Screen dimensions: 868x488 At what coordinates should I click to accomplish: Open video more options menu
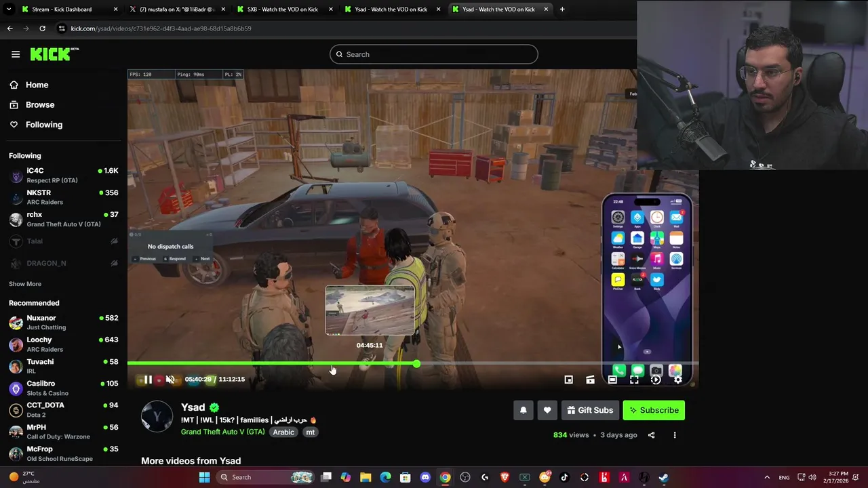675,435
